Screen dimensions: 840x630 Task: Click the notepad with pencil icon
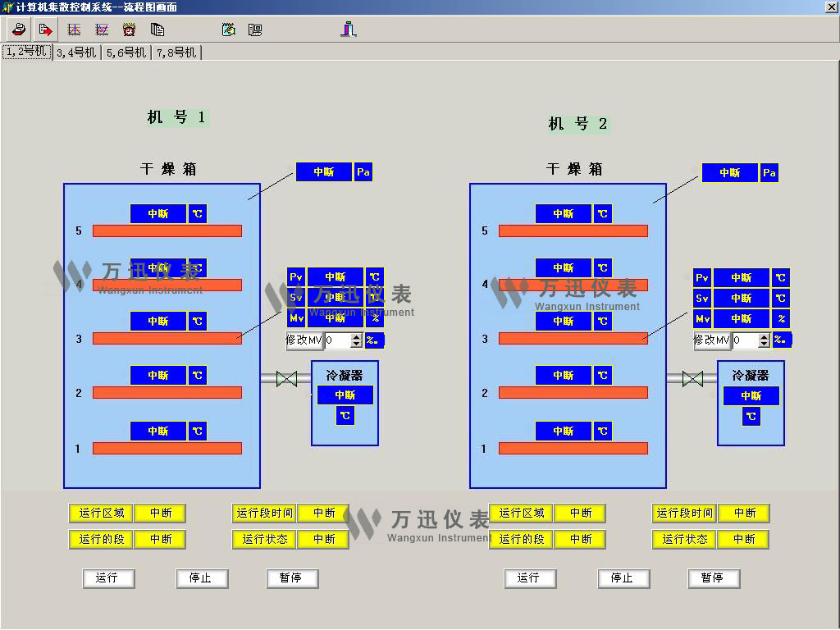pos(229,30)
